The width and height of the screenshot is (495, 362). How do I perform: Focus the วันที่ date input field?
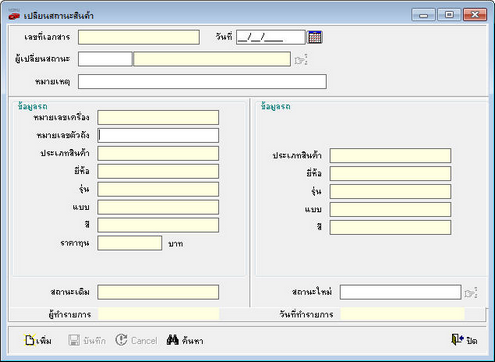(270, 37)
